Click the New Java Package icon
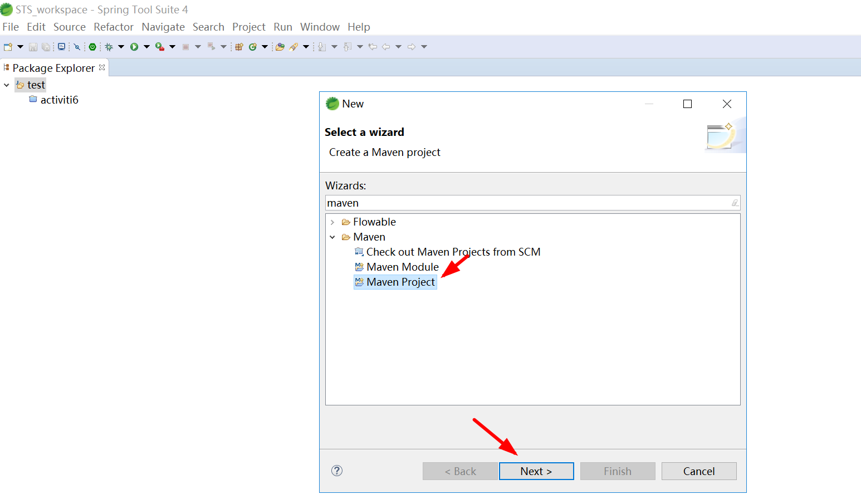The width and height of the screenshot is (861, 504). (239, 47)
